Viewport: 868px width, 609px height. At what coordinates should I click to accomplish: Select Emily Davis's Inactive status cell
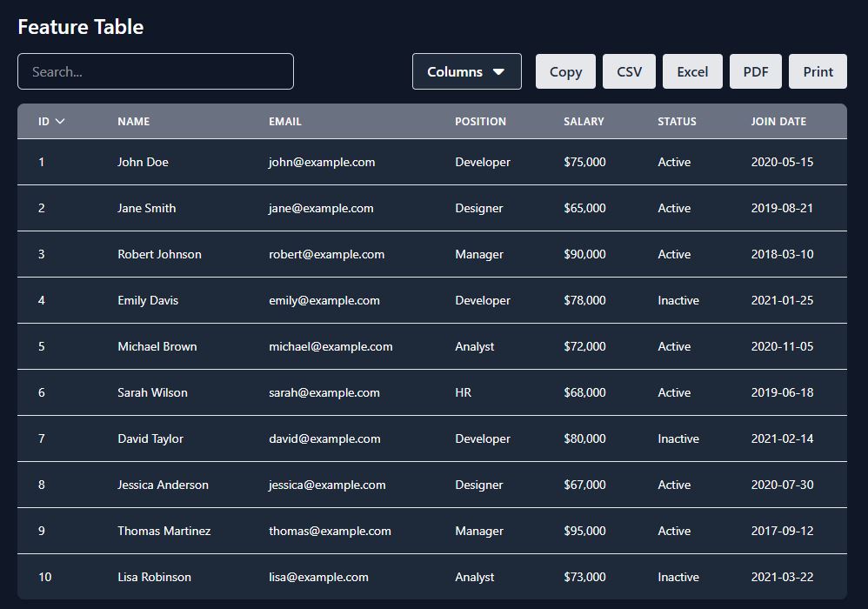[x=678, y=301]
